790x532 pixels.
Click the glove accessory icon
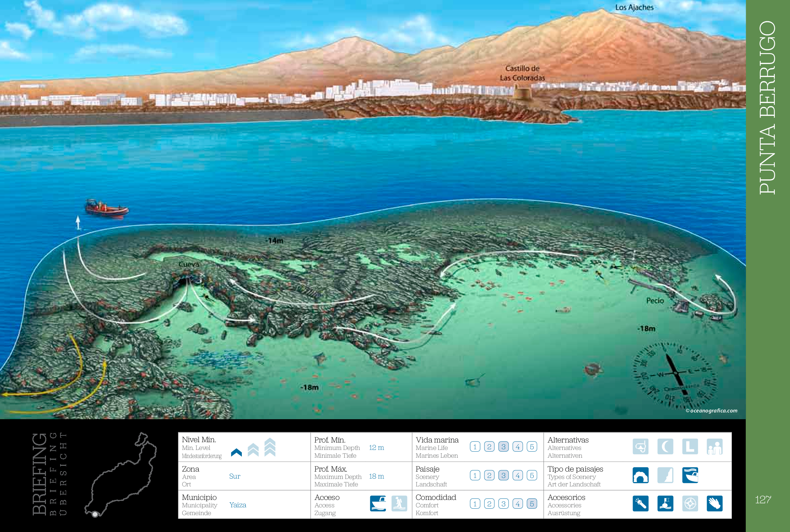point(714,504)
